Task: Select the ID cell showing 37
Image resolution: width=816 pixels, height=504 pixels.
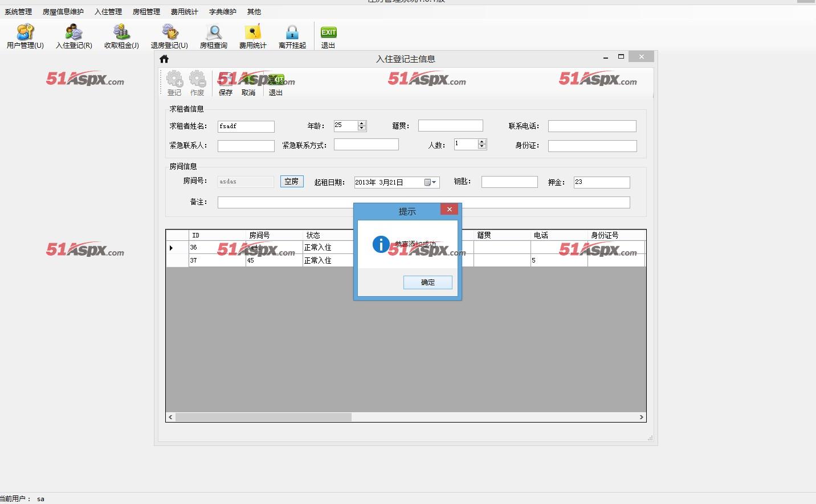Action: (x=217, y=260)
